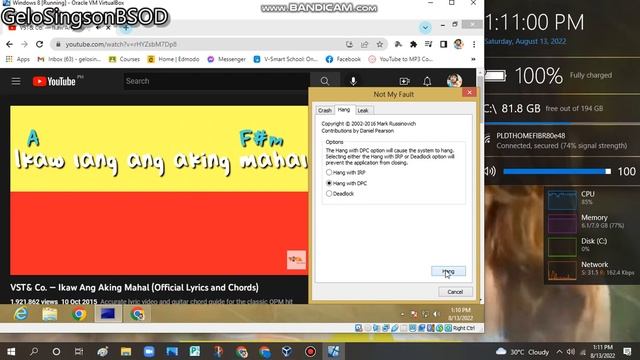The width and height of the screenshot is (640, 360).
Task: Open the Chrome extensions puzzle icon
Action: pyautogui.click(x=413, y=44)
